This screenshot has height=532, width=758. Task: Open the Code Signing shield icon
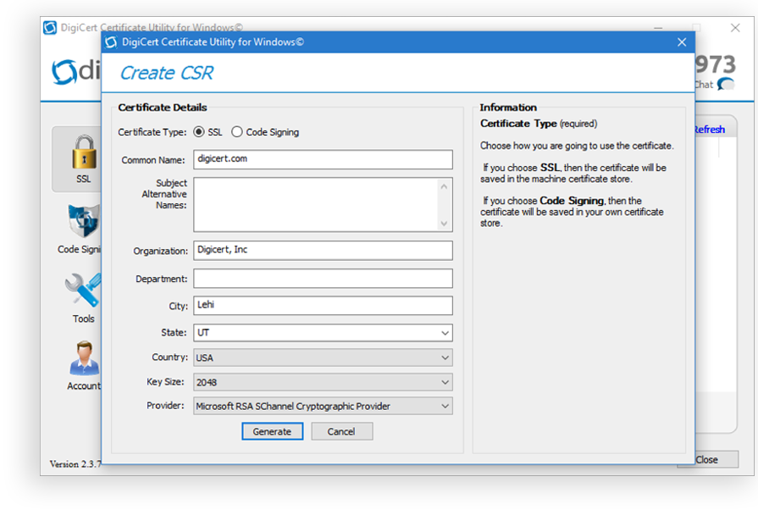coord(84,220)
